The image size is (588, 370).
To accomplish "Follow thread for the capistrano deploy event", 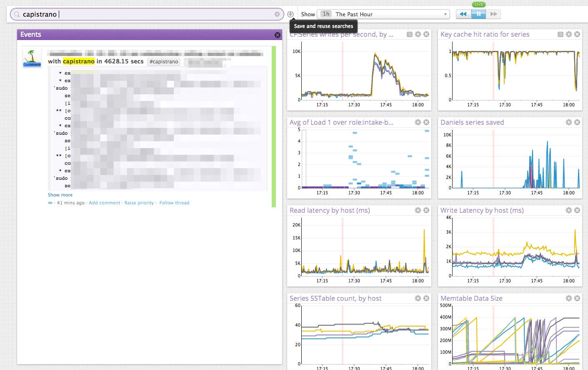I will (x=174, y=203).
